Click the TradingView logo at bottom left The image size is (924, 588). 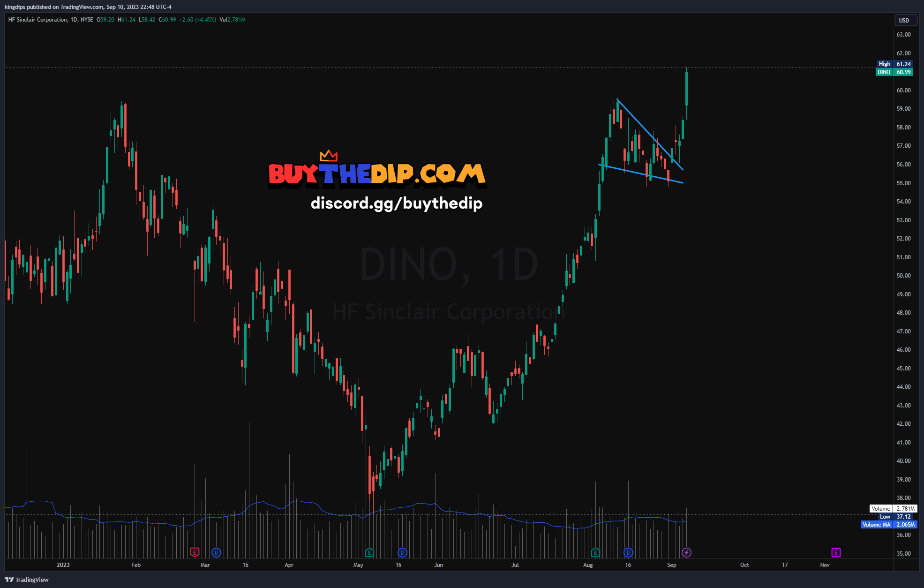tap(27, 580)
